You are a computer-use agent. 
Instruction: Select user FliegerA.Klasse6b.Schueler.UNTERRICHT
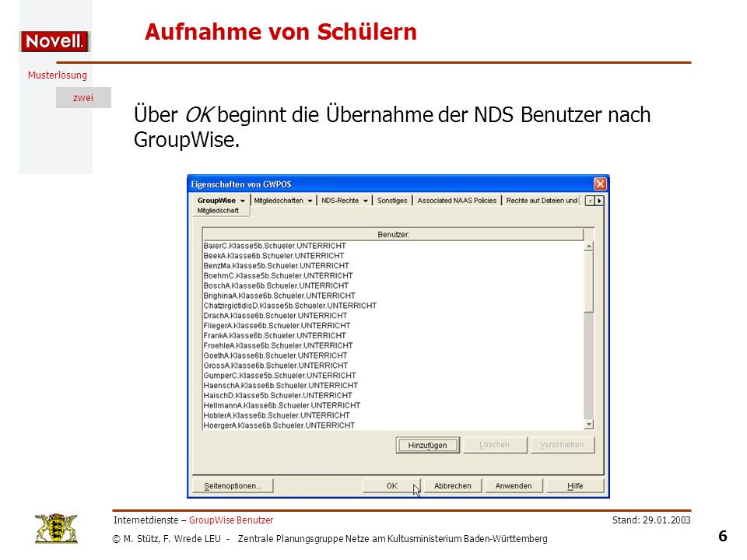277,326
